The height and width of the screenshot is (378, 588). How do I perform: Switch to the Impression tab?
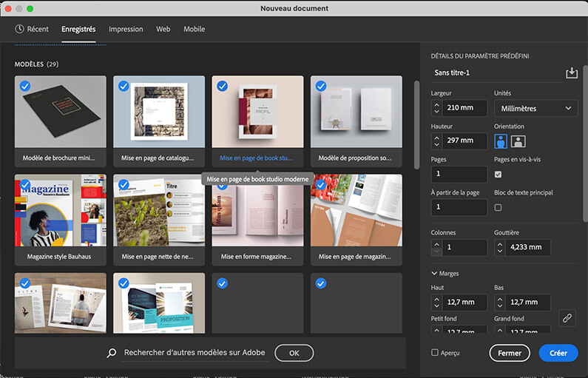click(126, 29)
